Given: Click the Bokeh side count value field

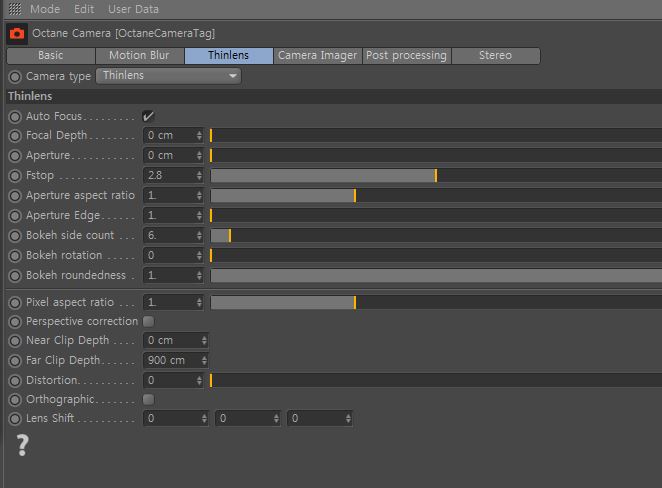Looking at the screenshot, I should coord(174,235).
